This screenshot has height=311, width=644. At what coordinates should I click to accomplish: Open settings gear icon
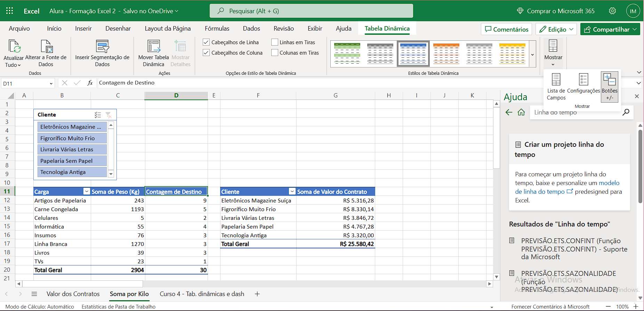pos(612,11)
